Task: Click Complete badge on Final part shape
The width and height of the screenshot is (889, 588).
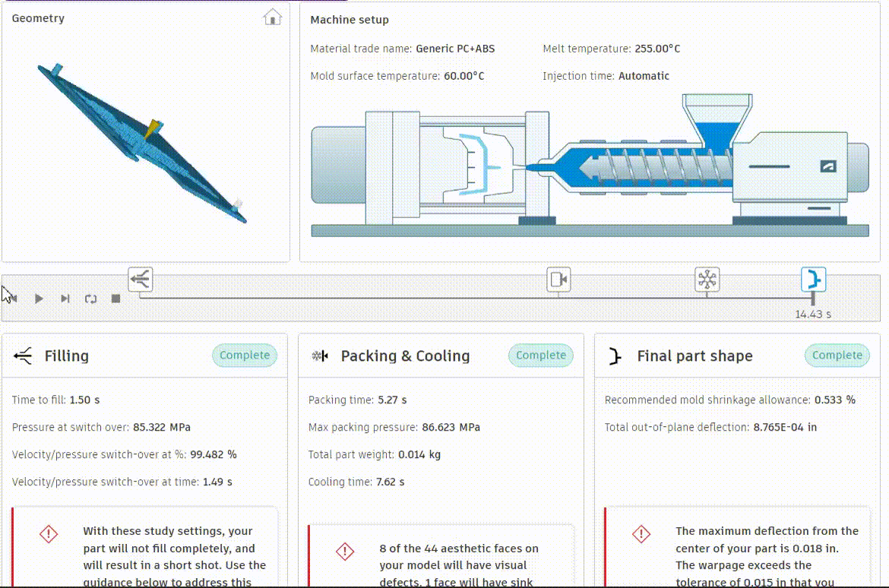Action: (837, 356)
